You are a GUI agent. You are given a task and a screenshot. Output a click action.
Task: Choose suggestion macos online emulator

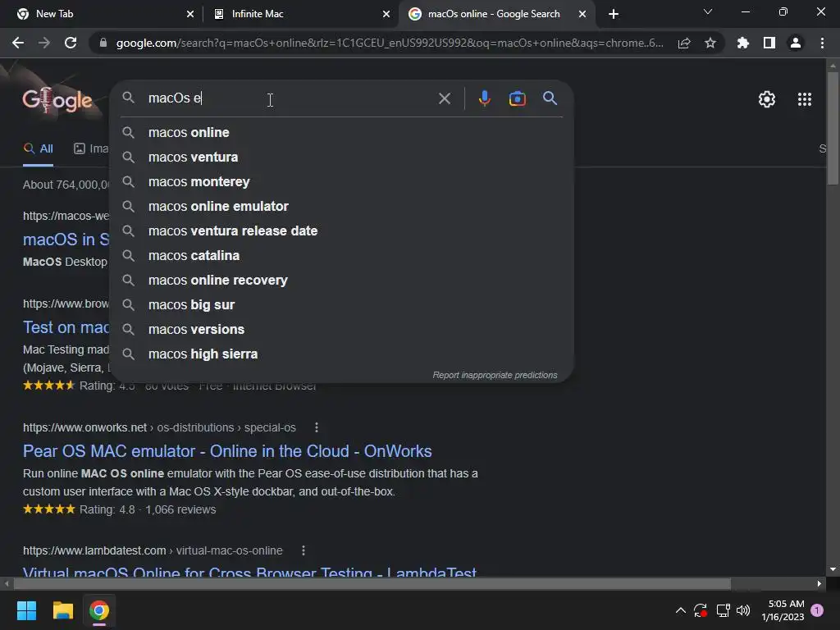point(342,206)
